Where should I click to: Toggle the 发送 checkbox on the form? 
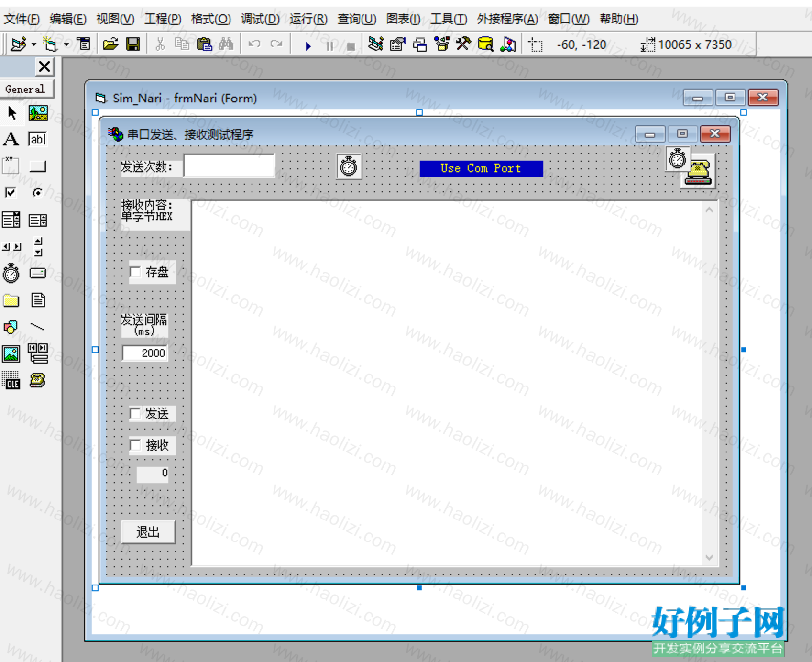[x=136, y=413]
